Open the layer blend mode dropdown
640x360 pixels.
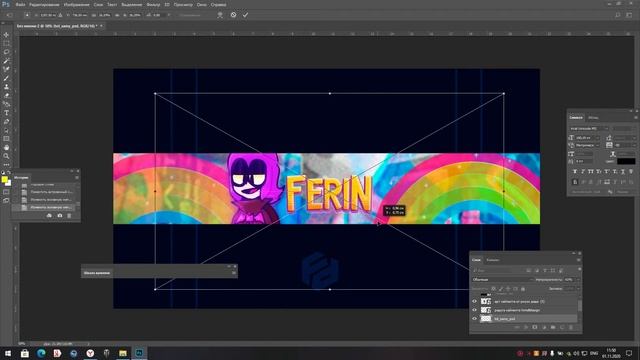click(x=503, y=280)
